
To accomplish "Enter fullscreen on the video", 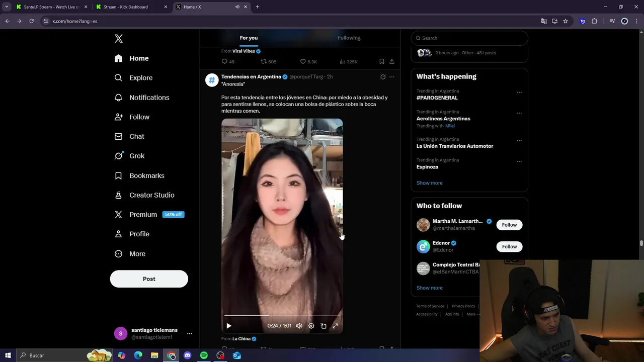I will tap(336, 326).
